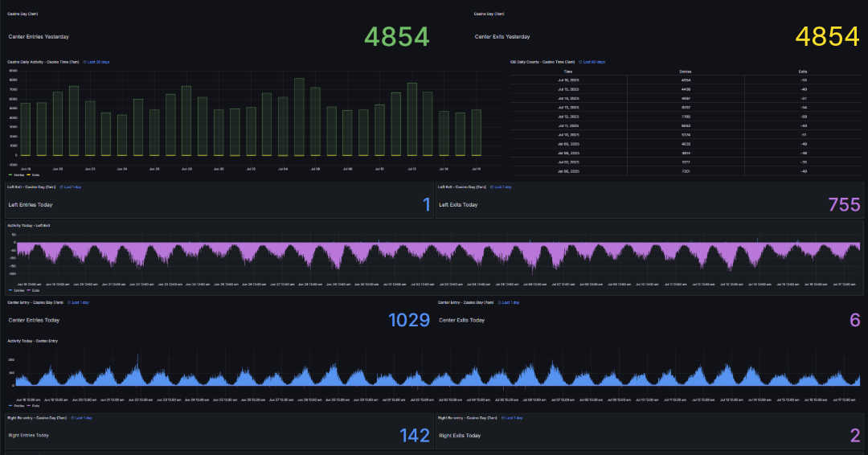Toggle Exits series in Left Exit activity legend
Viewport: 868px width, 455px height.
tap(35, 290)
